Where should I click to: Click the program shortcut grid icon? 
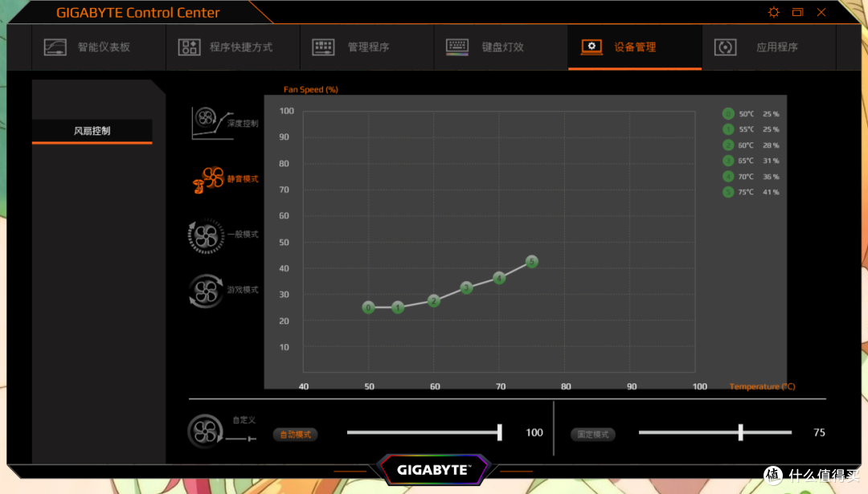point(190,47)
